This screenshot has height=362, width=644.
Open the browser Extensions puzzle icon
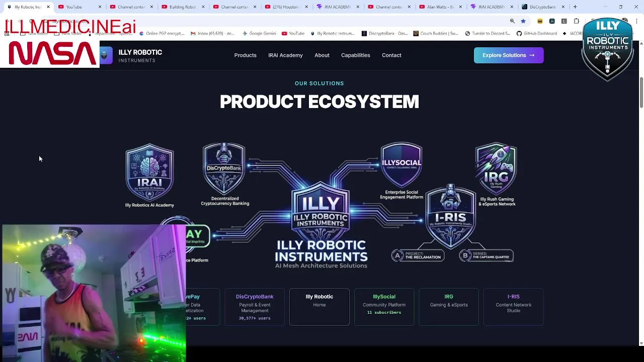coord(577,21)
